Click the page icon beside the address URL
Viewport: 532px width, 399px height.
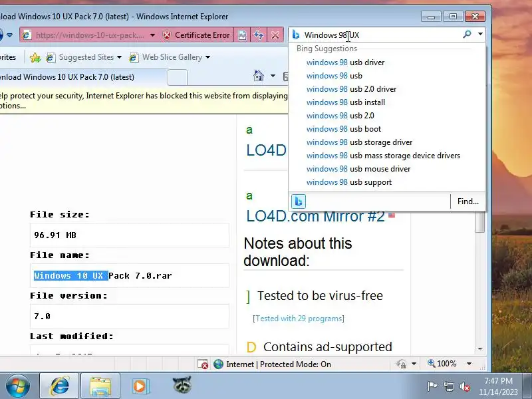click(27, 35)
